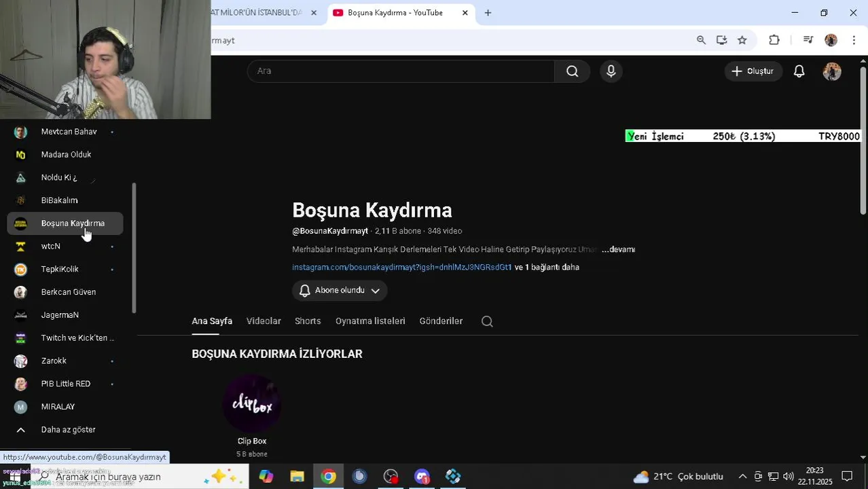Show hidden system tray icons
Viewport: 868px width, 489px height.
(742, 476)
